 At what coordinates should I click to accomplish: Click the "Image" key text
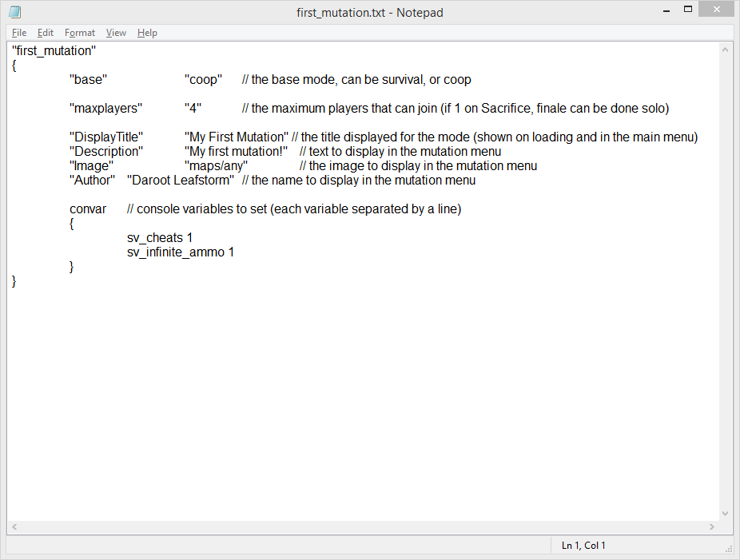tap(92, 166)
